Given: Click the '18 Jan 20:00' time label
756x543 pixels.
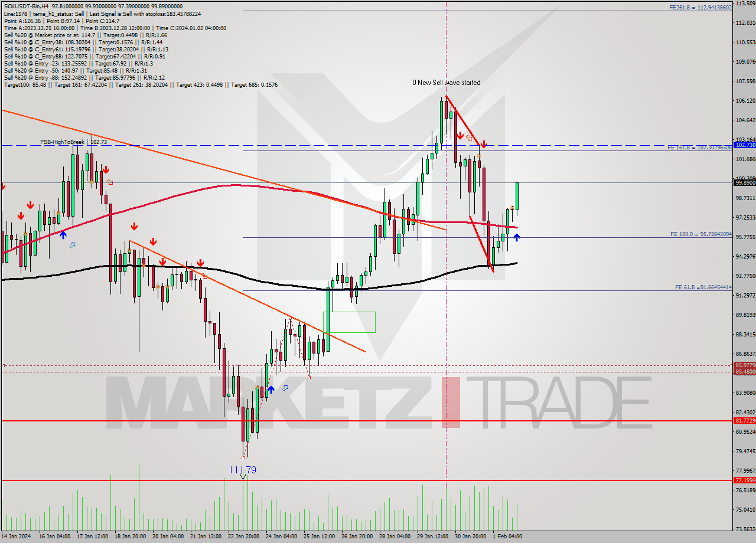Looking at the screenshot, I should [x=129, y=537].
